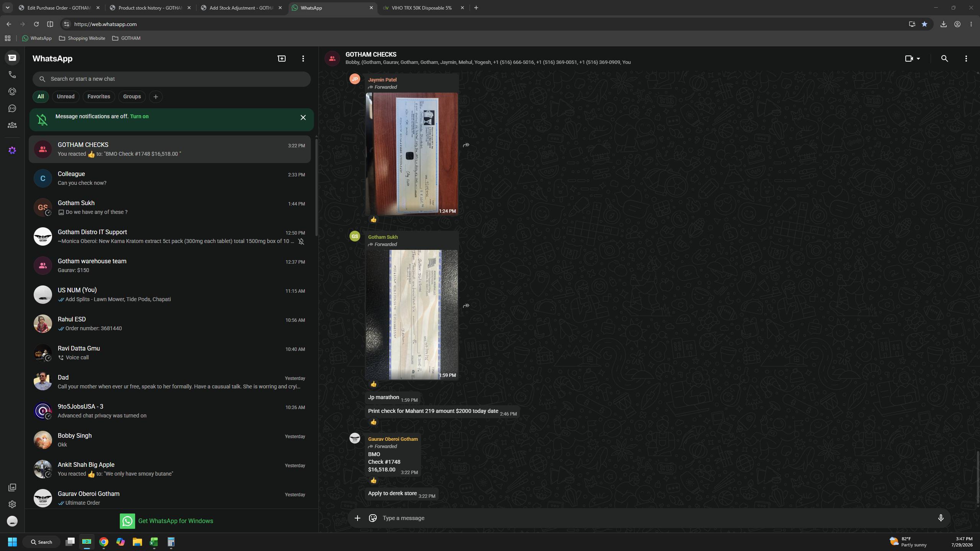Select the Favorites filter chip
The image size is (980, 551).
tap(99, 96)
